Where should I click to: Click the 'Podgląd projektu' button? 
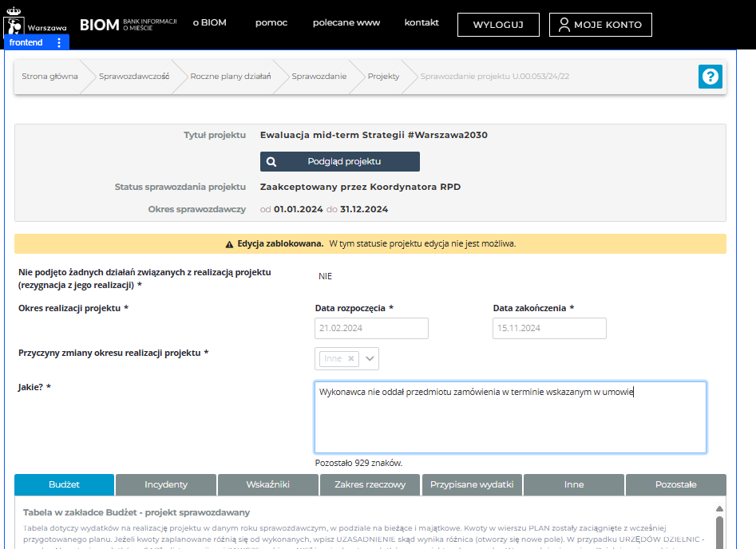click(339, 161)
